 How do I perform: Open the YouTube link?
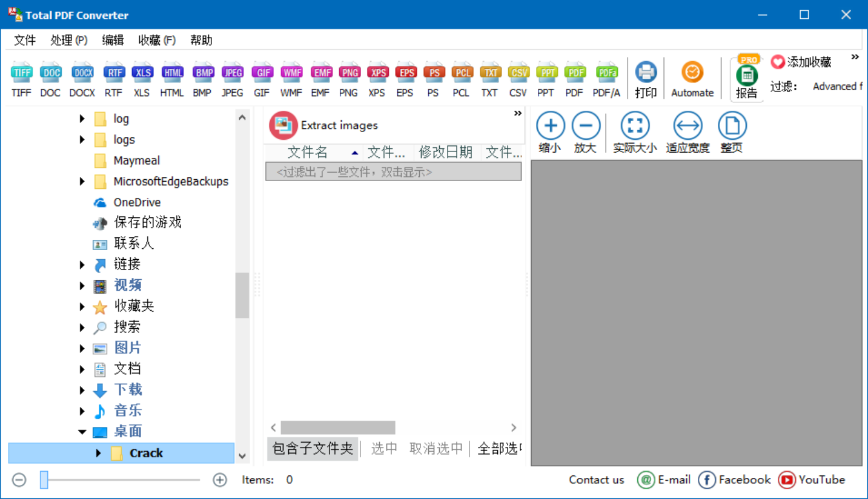coord(812,480)
